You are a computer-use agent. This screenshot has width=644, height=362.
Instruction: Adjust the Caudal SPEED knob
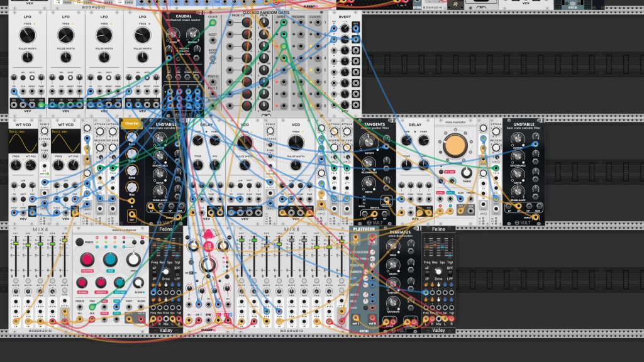pyautogui.click(x=173, y=35)
